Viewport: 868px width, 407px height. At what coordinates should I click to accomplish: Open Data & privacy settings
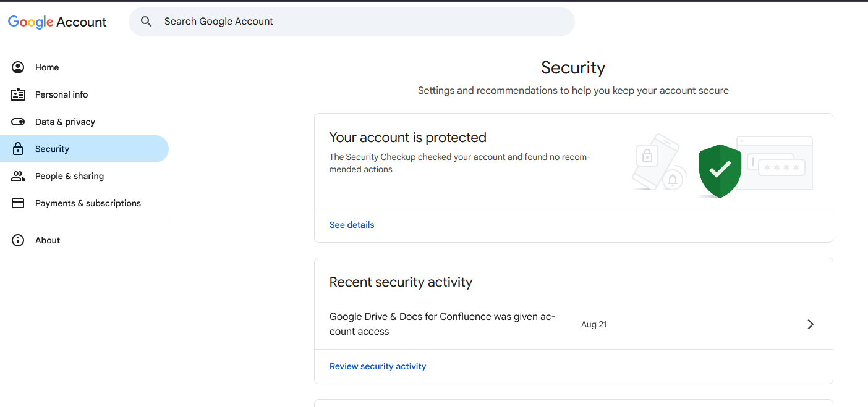65,122
